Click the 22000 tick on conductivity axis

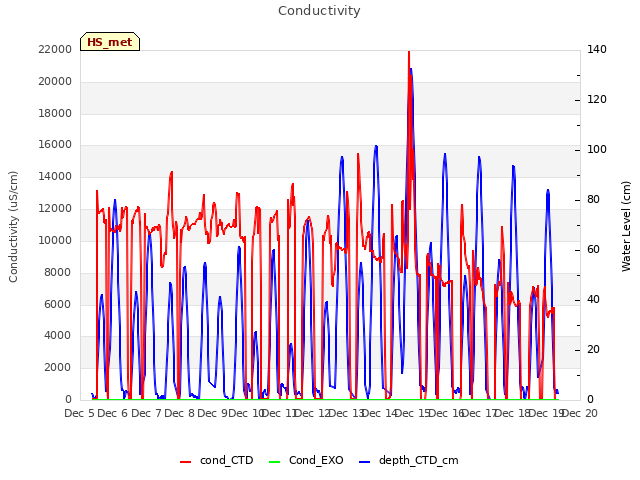click(55, 49)
